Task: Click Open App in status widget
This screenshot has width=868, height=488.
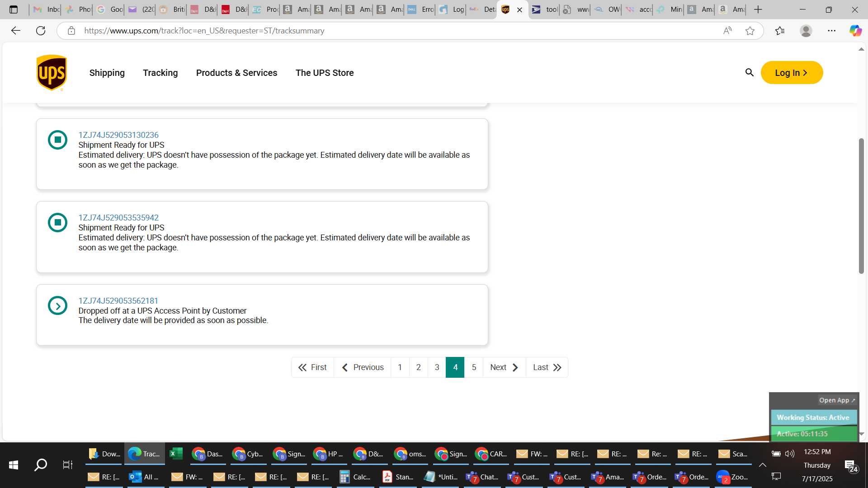Action: 837,400
